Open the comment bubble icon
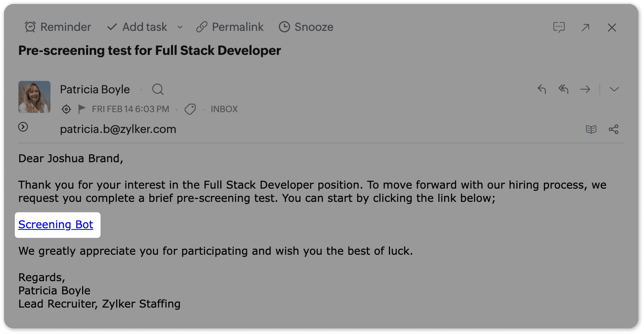The height and width of the screenshot is (334, 644). point(559,27)
